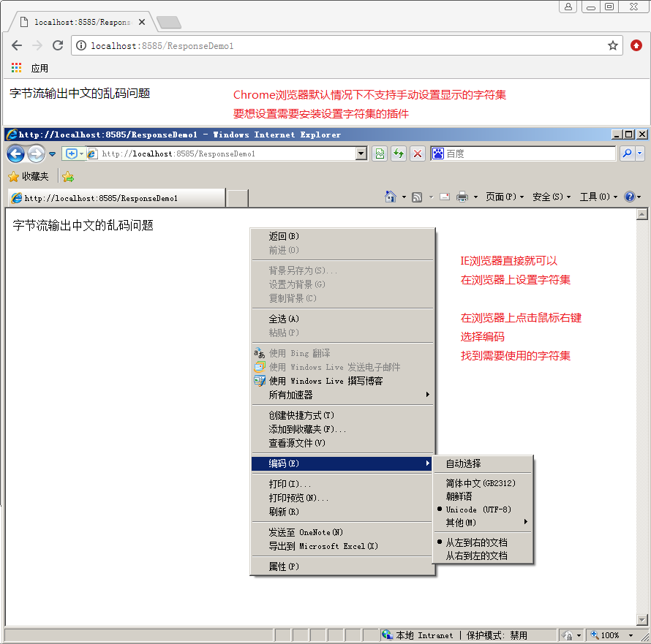Click 导出到 Microsoft Excel(X)
Screen dimensions: 651x644
[x=342, y=546]
